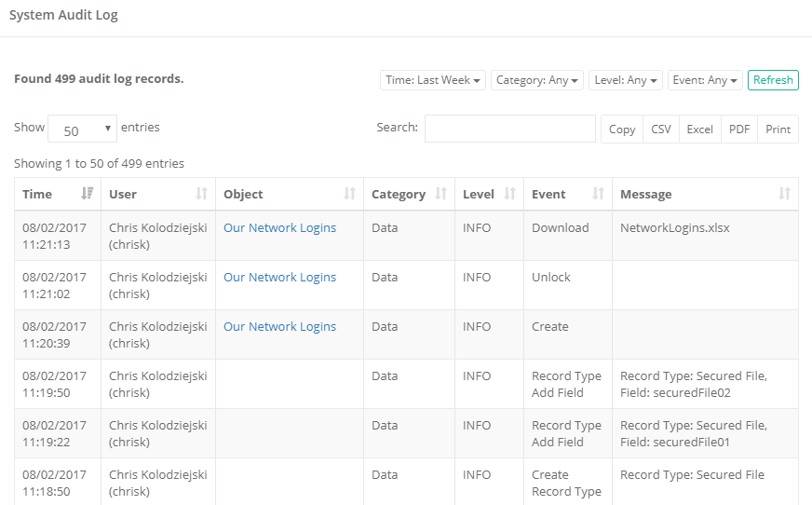
Task: Open Our Network Logins in Download row
Action: (279, 227)
